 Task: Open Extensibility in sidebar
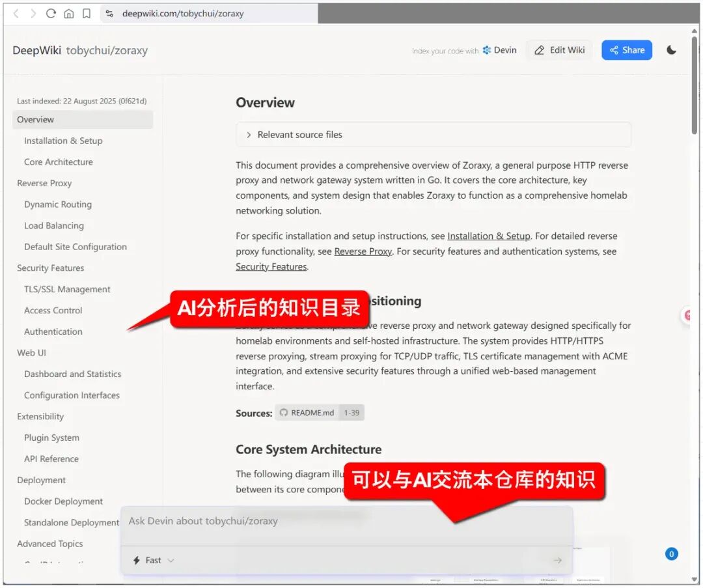(x=40, y=416)
